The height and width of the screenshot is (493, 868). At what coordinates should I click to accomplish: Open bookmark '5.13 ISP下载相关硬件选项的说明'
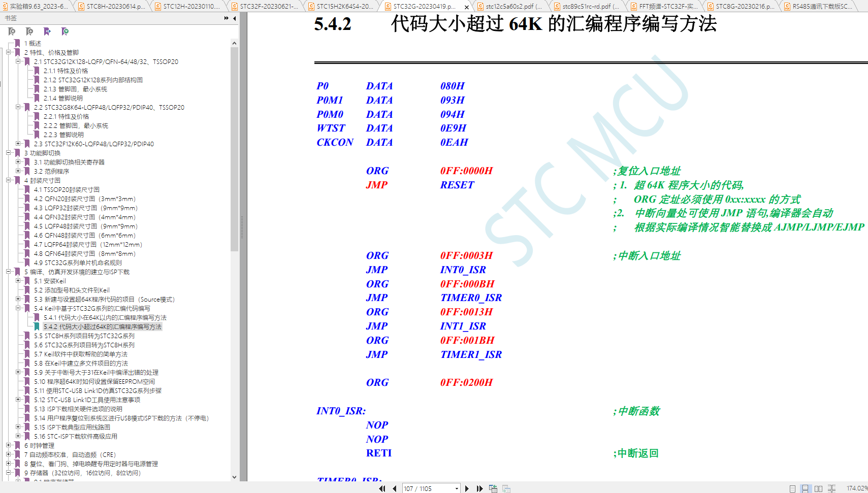[78, 409]
